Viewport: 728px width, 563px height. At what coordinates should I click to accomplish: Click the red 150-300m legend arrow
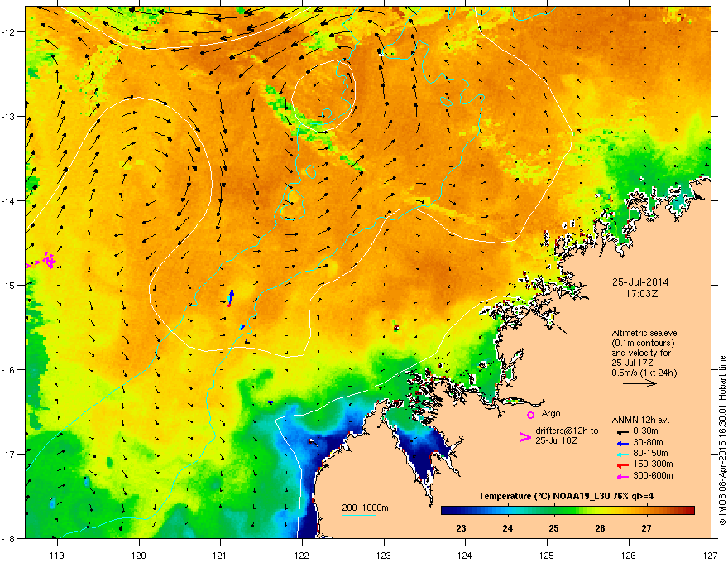[x=622, y=465]
